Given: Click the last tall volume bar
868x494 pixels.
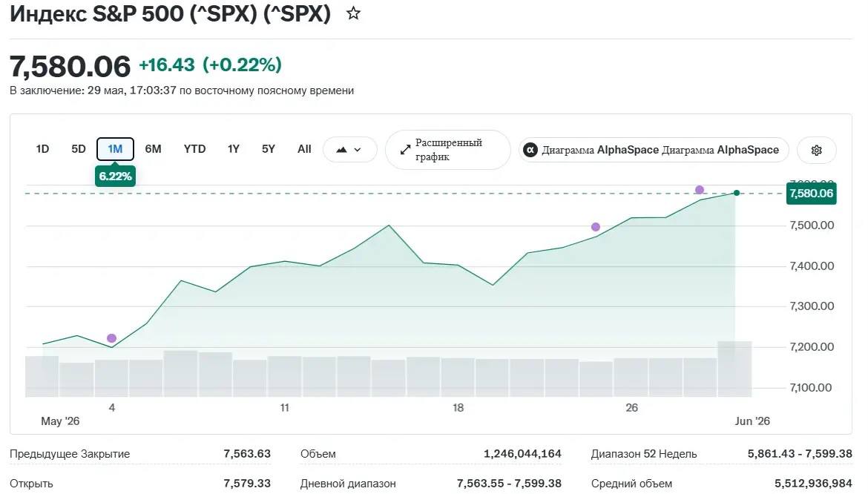Looking at the screenshot, I should coord(734,369).
